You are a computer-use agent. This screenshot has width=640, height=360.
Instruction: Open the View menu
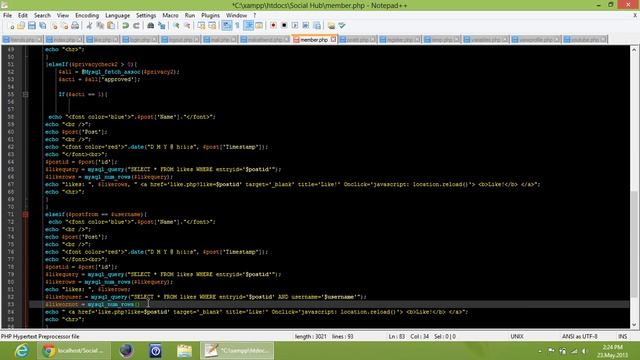(x=63, y=15)
